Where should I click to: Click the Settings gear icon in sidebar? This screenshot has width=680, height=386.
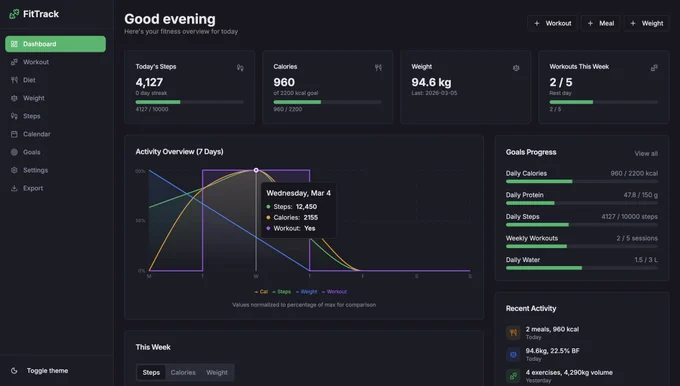click(14, 170)
